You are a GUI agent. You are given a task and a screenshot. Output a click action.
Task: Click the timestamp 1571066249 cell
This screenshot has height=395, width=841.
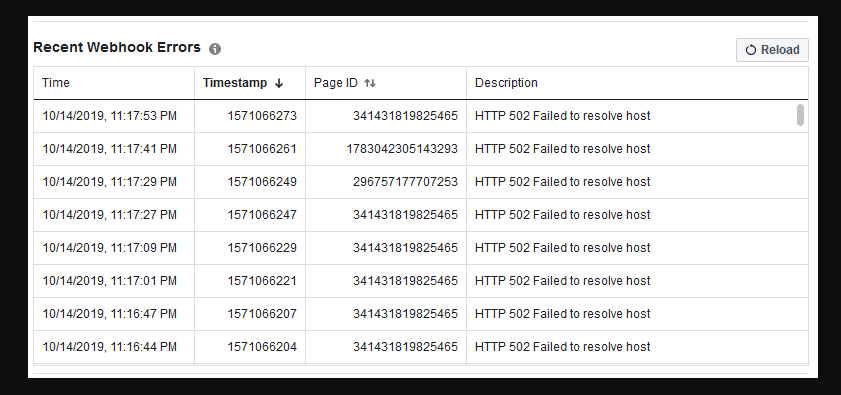(250, 182)
